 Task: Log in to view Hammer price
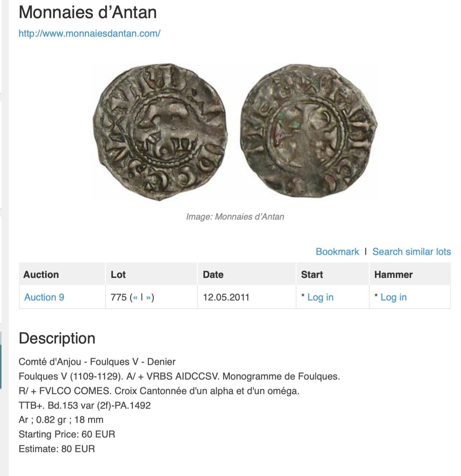(393, 297)
